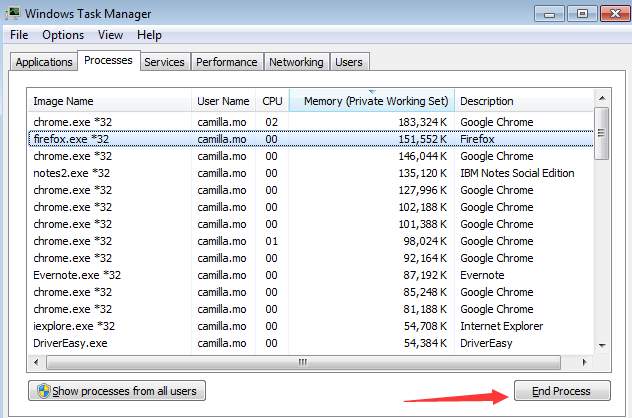Click the vertical scrollbar up arrow

coord(602,98)
